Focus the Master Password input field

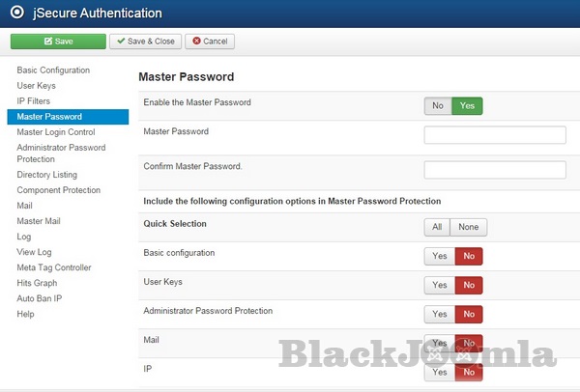click(495, 135)
